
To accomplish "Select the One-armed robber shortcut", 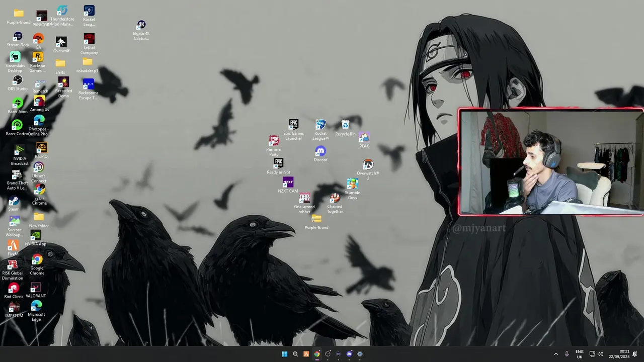I will [x=304, y=204].
